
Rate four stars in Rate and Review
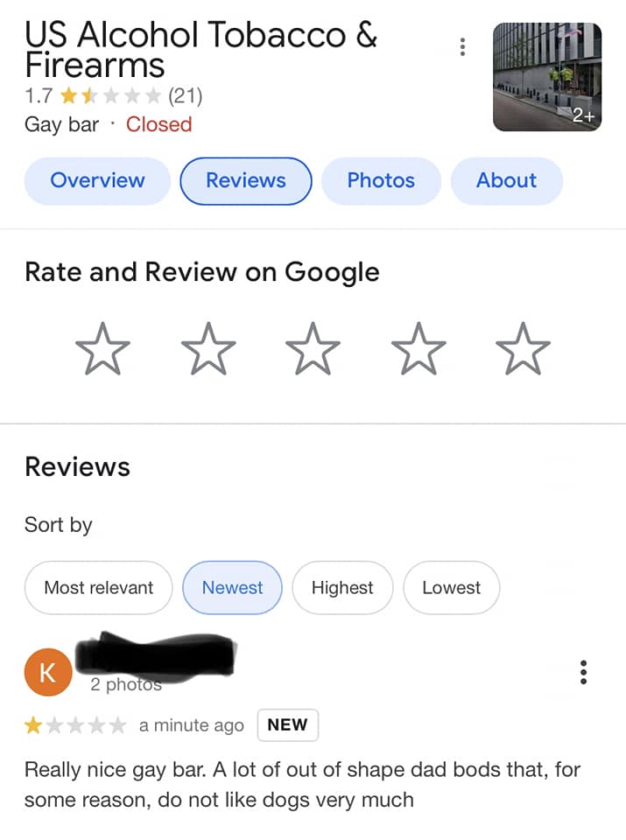419,349
